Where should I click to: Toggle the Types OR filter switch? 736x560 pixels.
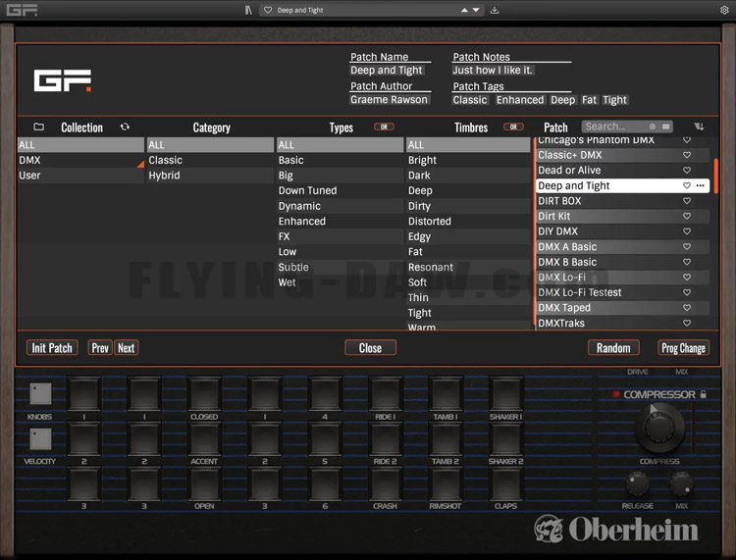click(x=384, y=127)
